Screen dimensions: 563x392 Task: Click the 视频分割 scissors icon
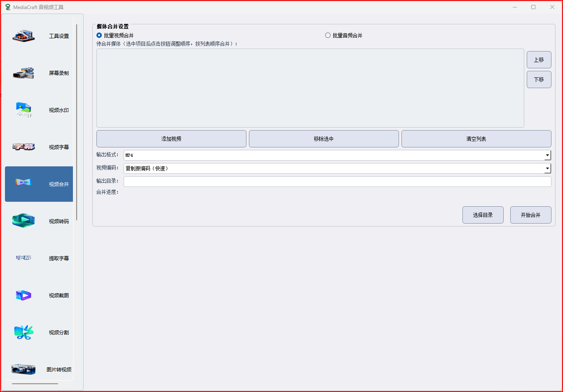tap(23, 332)
